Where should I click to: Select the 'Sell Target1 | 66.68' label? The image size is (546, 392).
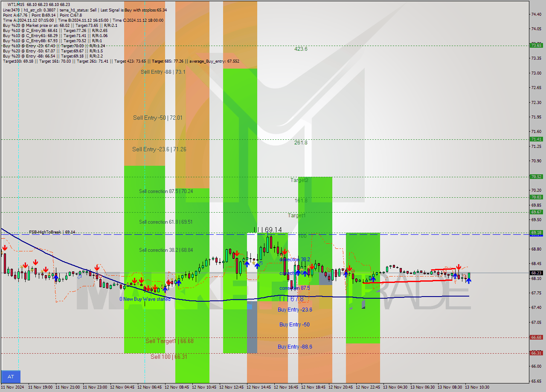169,341
